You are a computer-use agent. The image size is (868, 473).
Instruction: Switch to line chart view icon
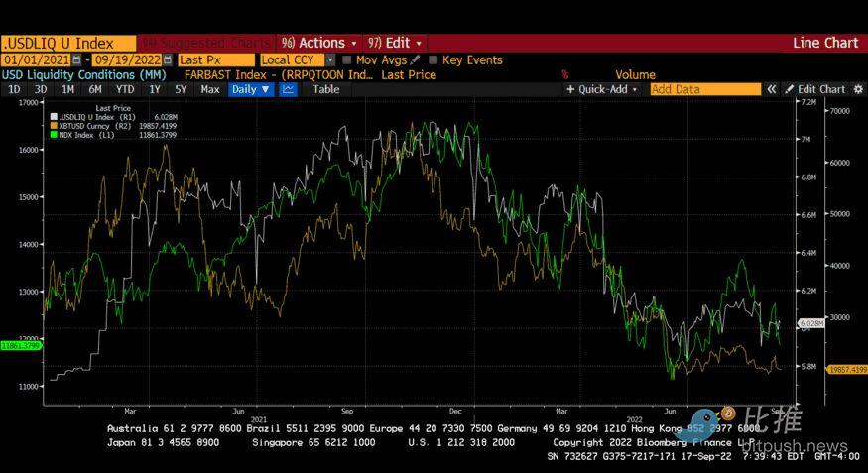pyautogui.click(x=289, y=89)
